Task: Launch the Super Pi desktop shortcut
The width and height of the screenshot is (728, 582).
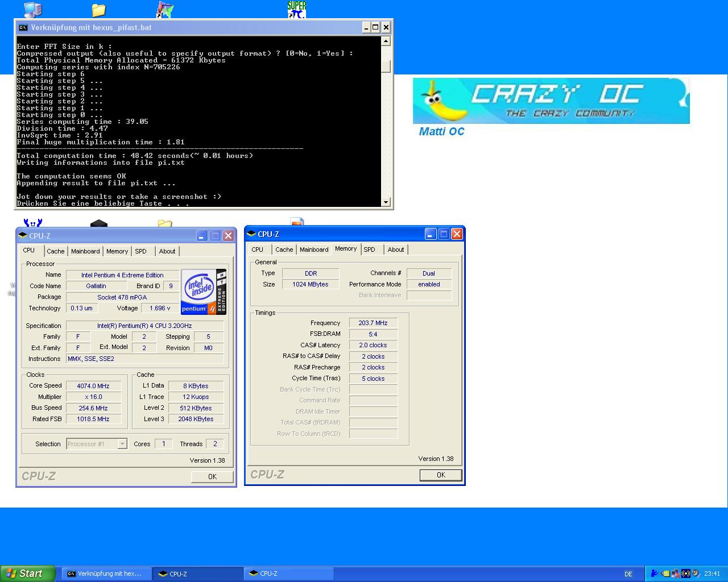Action: click(297, 9)
